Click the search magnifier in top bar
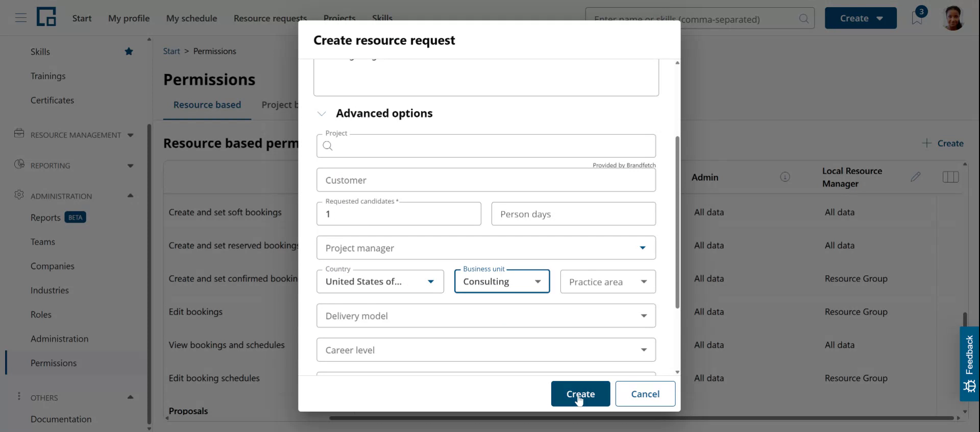This screenshot has width=980, height=432. [804, 18]
